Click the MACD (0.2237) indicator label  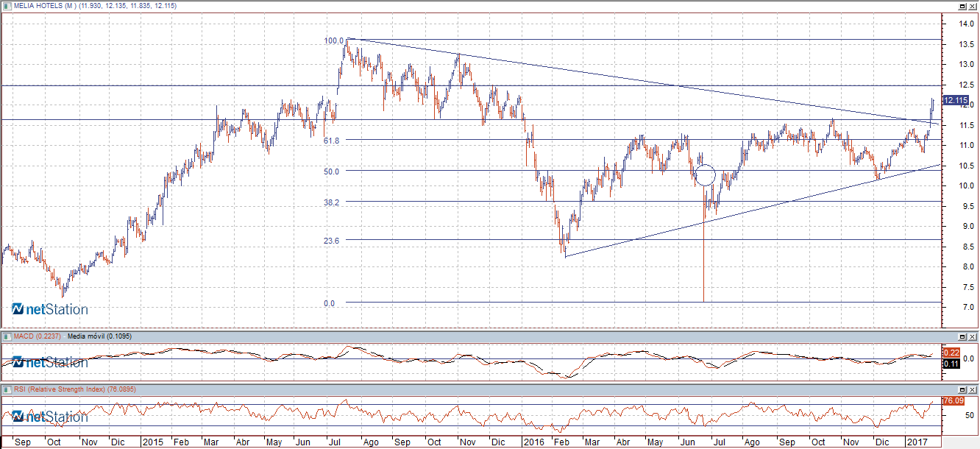click(x=38, y=336)
